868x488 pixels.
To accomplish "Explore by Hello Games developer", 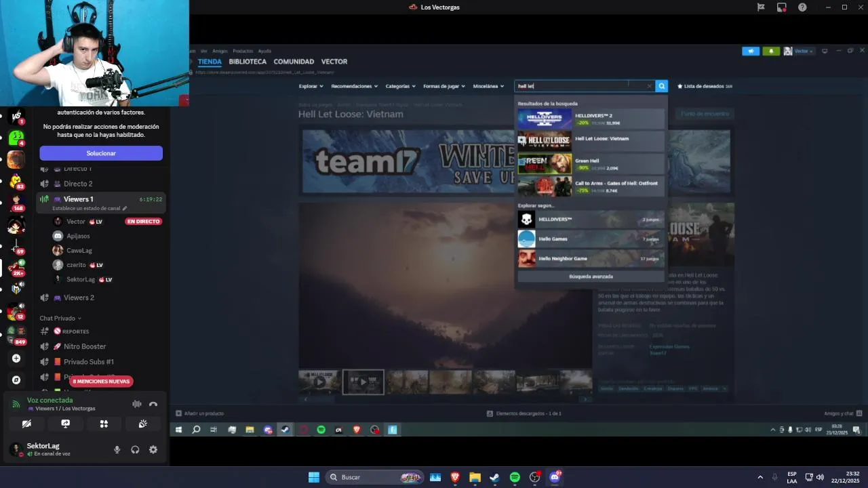I will 591,239.
